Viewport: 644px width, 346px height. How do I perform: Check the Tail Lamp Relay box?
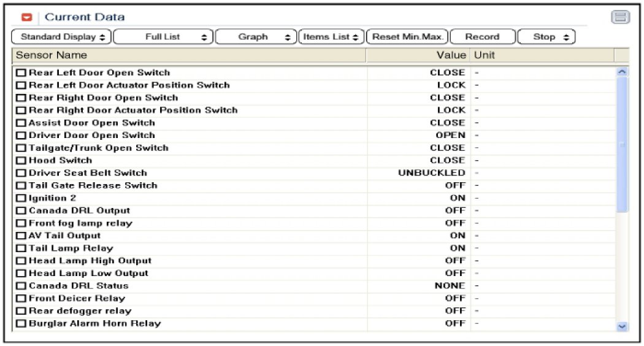(x=21, y=248)
